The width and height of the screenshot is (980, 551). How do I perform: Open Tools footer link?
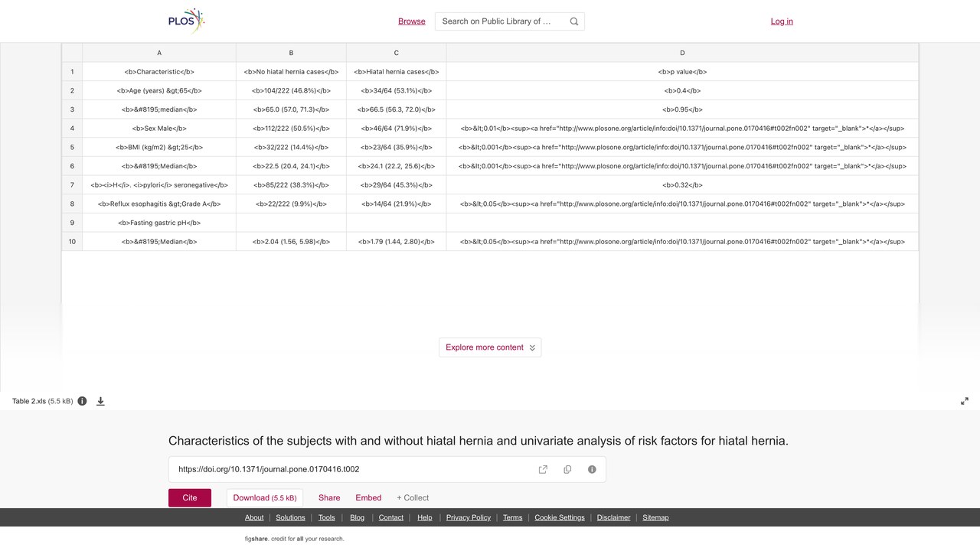(x=327, y=517)
